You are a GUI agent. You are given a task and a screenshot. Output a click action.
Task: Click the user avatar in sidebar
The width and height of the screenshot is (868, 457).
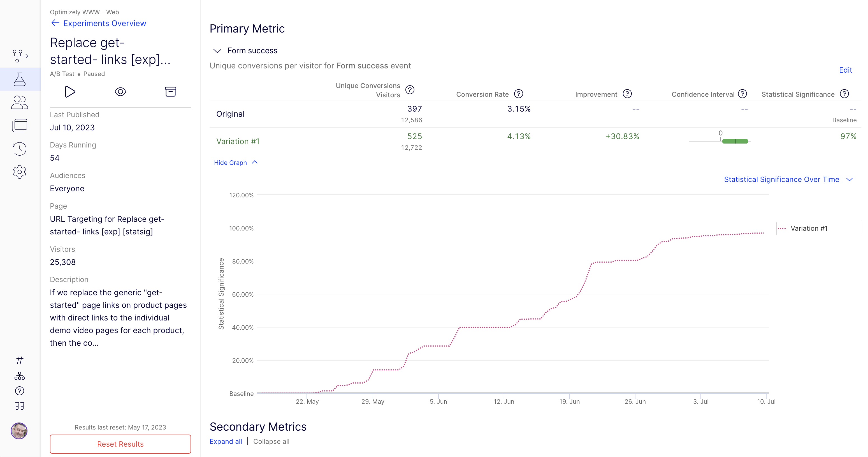pos(19,431)
